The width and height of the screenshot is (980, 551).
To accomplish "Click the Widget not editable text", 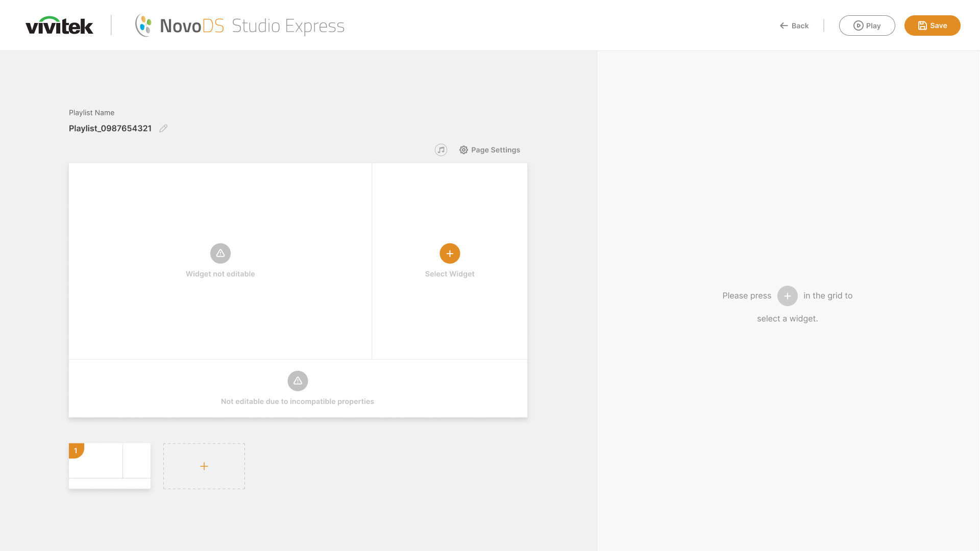I will tap(220, 274).
